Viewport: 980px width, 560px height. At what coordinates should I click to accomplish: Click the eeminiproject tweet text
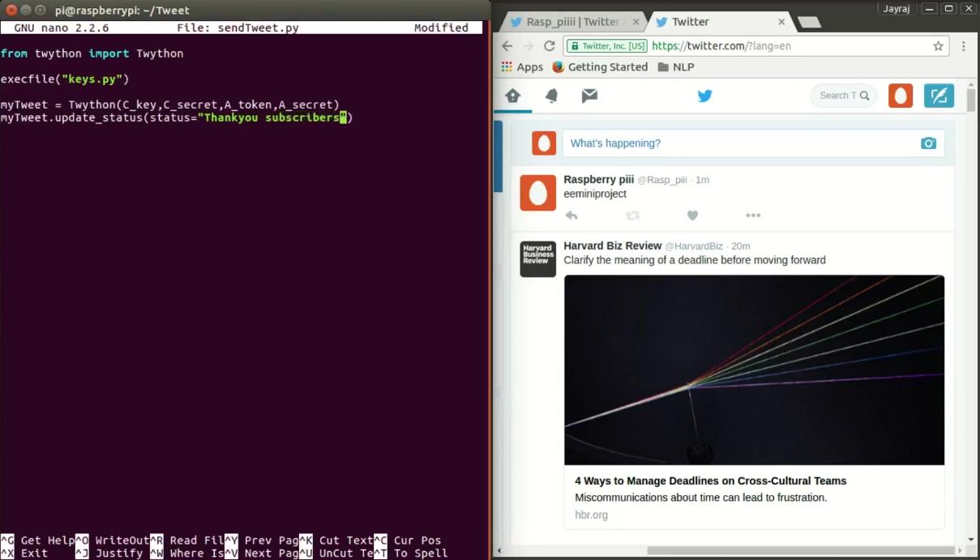[x=595, y=195]
